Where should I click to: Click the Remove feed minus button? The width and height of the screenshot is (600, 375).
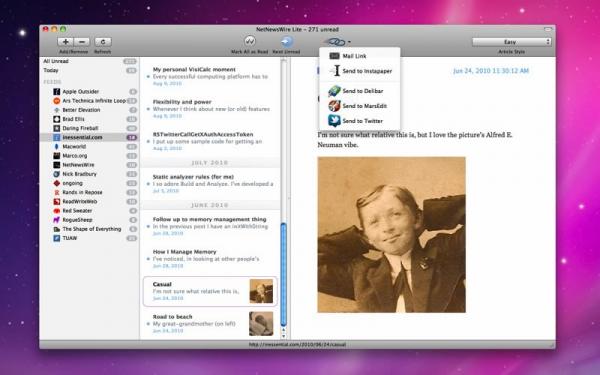click(x=82, y=42)
